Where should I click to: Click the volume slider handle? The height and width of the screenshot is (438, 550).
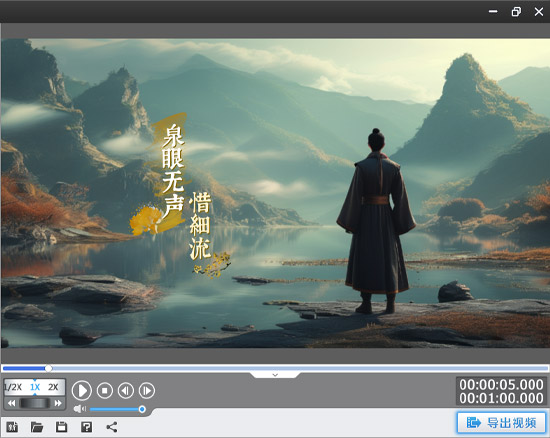click(x=142, y=409)
